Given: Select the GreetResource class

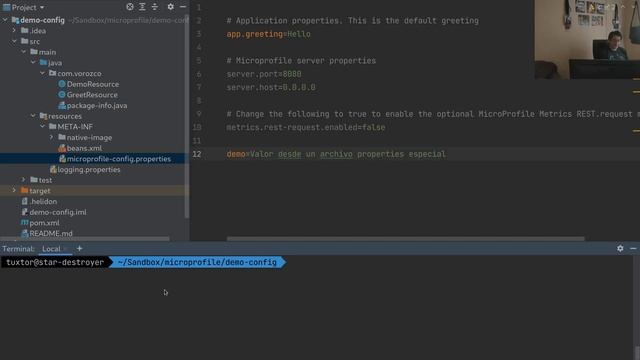Looking at the screenshot, I should pyautogui.click(x=92, y=95).
